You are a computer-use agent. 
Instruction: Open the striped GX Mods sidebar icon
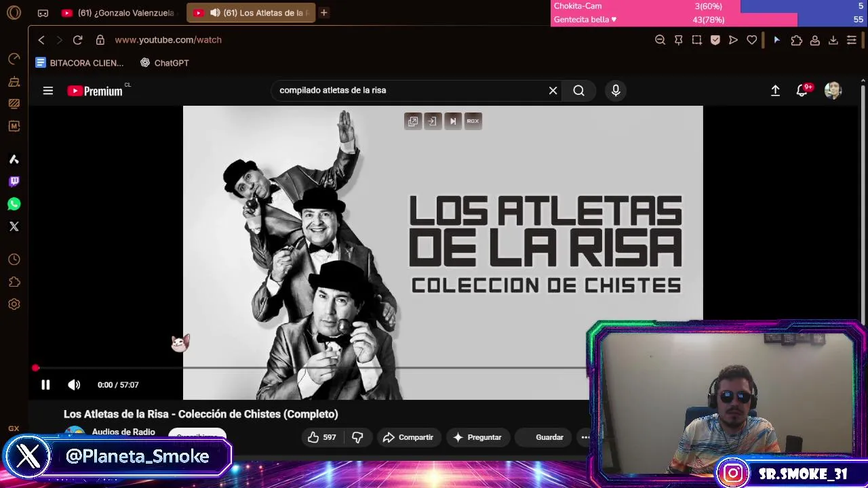[x=14, y=104]
